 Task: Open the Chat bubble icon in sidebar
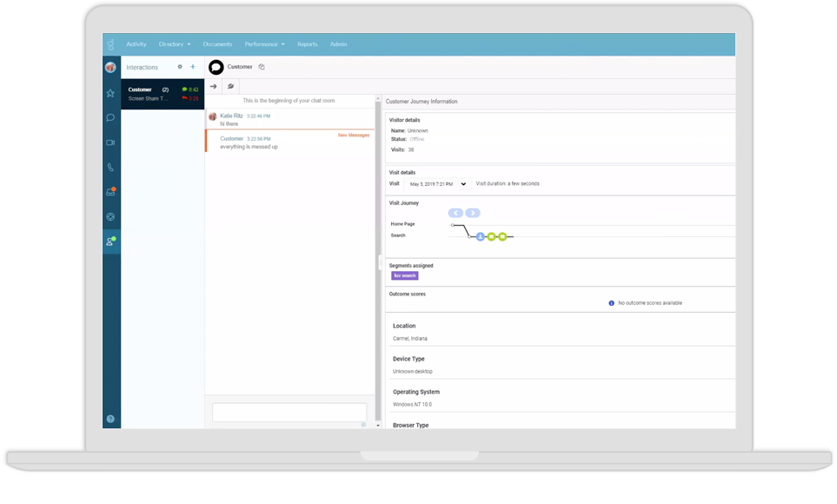click(x=110, y=117)
